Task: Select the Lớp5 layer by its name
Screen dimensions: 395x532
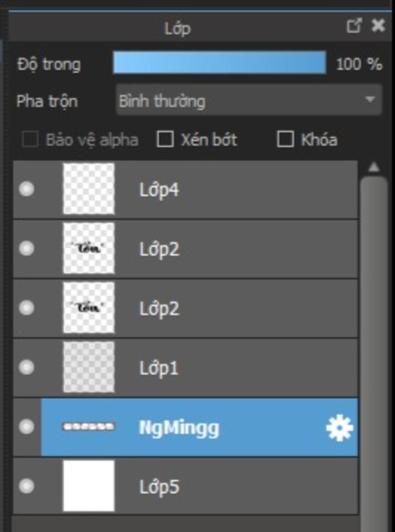Action: point(159,487)
